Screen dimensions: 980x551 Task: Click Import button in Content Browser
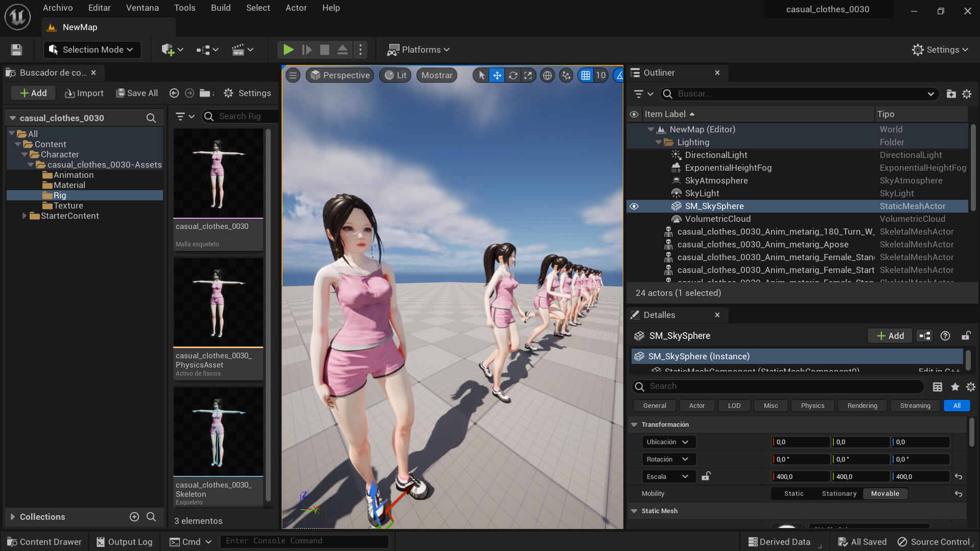84,93
